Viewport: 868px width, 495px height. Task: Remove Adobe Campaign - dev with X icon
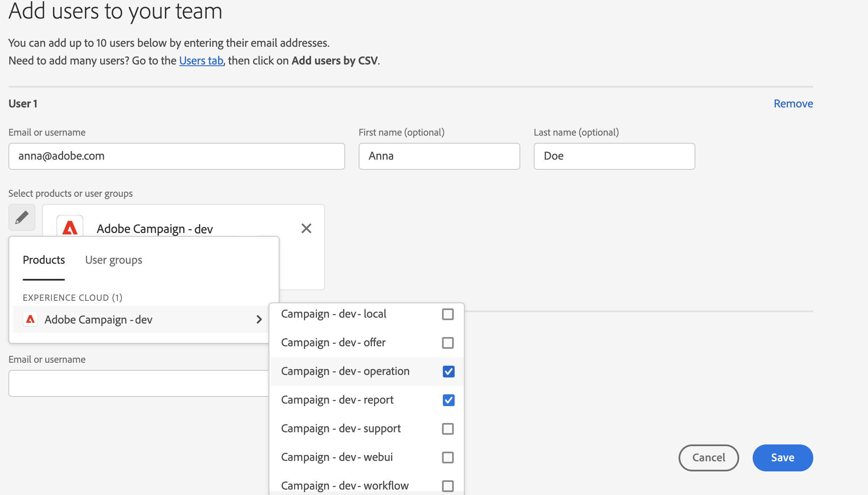(306, 228)
